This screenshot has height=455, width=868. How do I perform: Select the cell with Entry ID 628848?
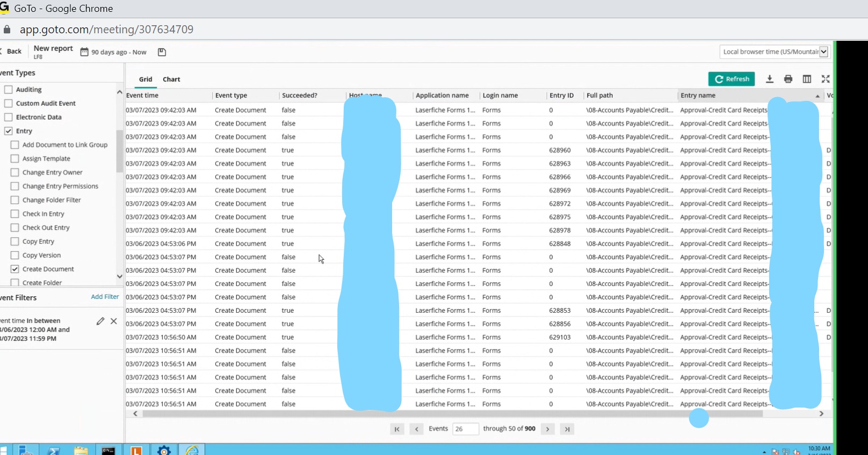click(560, 244)
